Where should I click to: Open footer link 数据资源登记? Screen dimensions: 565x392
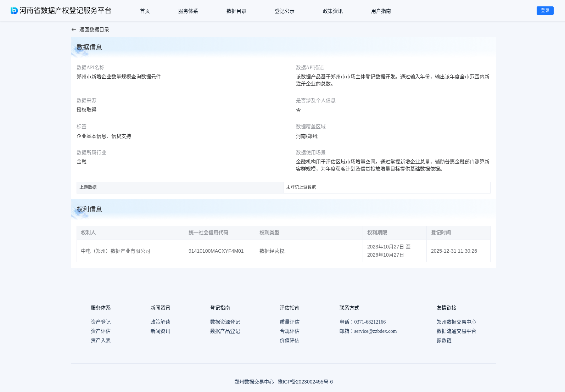pyautogui.click(x=225, y=322)
